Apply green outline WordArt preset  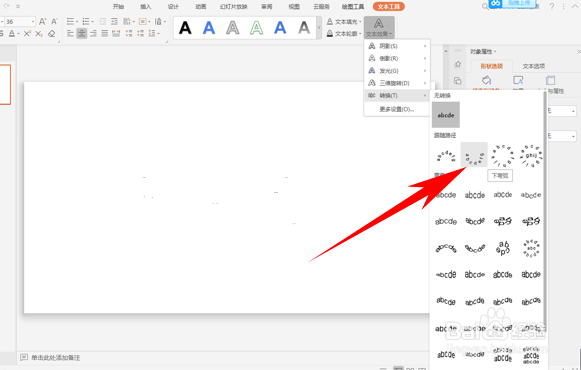tap(256, 28)
